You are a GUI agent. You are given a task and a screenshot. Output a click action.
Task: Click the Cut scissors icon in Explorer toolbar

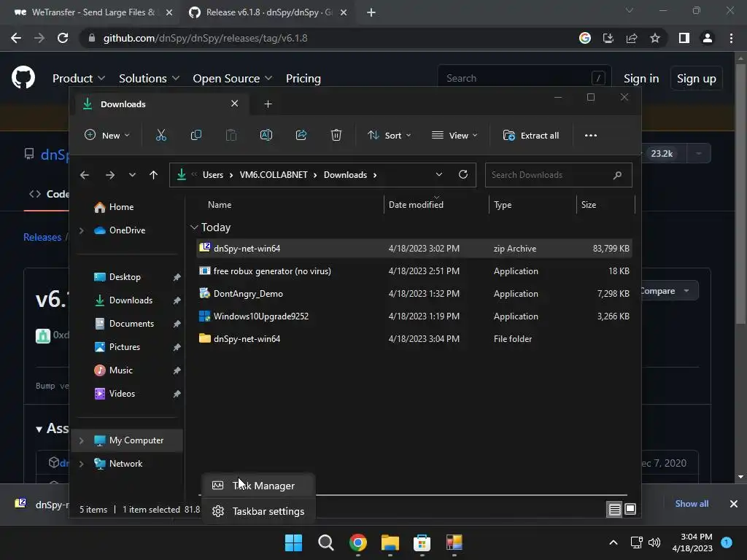tap(161, 135)
